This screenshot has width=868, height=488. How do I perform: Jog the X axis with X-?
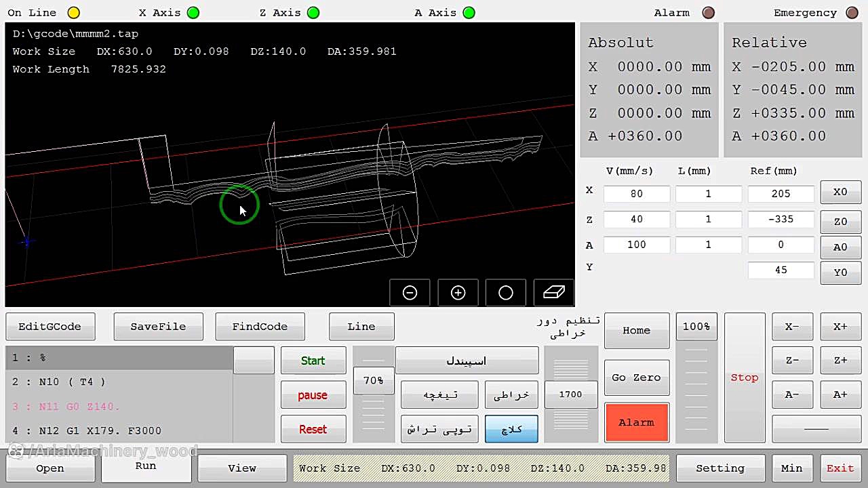tap(792, 327)
